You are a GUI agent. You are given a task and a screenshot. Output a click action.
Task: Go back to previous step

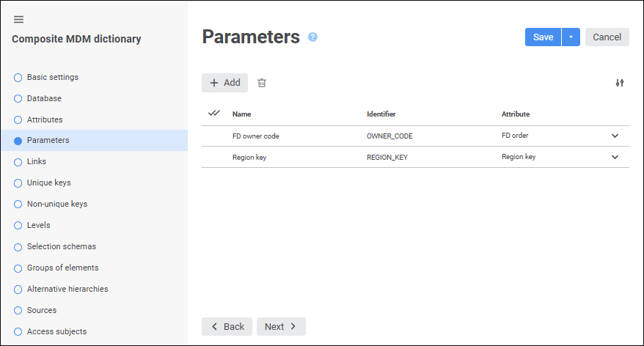coord(227,326)
